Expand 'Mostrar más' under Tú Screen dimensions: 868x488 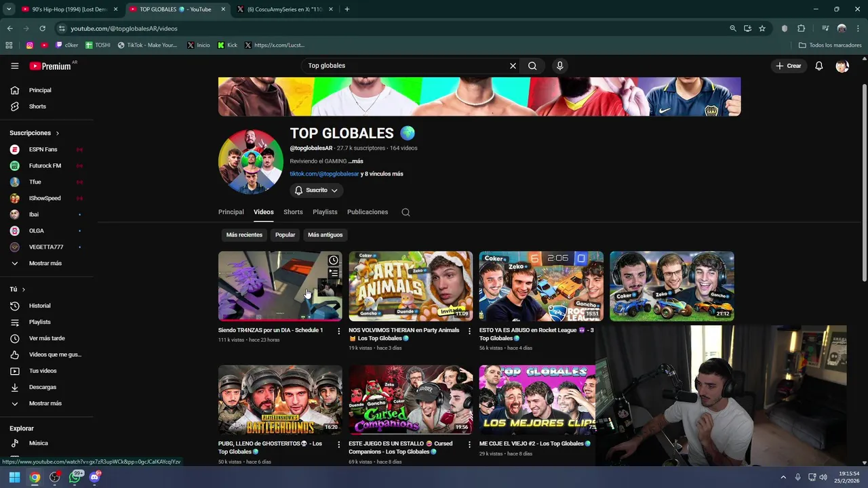(x=47, y=403)
